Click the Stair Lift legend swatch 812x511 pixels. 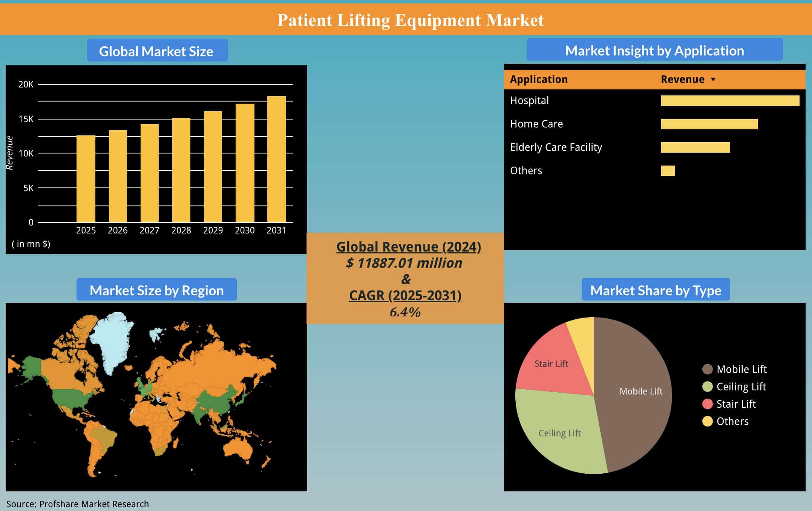[x=708, y=404]
